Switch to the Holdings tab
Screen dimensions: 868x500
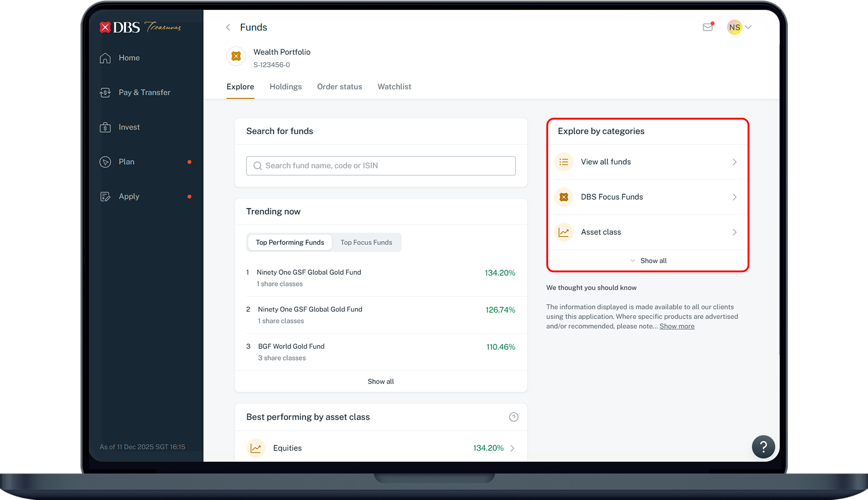(286, 87)
